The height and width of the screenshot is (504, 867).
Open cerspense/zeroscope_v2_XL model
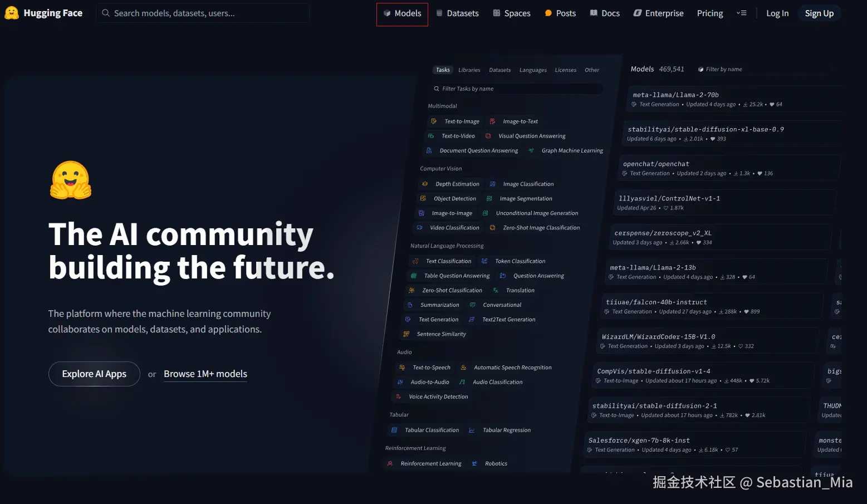(x=721, y=237)
